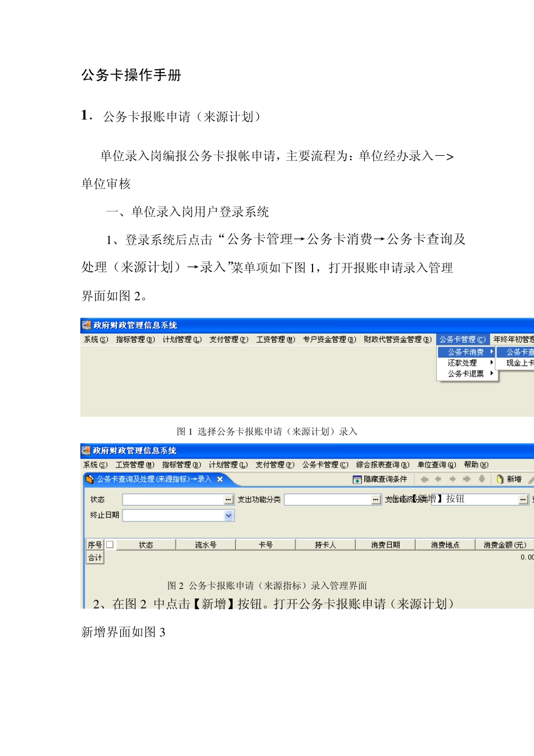
Task: Open 系统(S) menu in figure 1
Action: (x=96, y=340)
